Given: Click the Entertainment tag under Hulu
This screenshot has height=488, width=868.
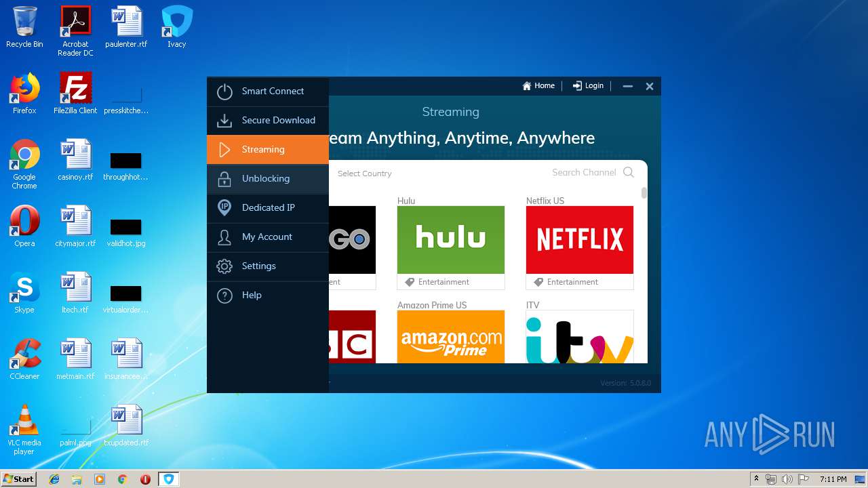Looking at the screenshot, I should click(437, 282).
